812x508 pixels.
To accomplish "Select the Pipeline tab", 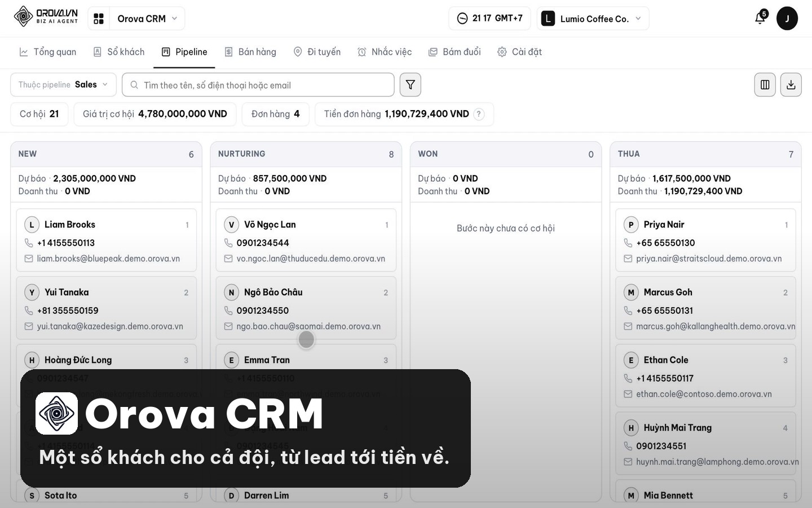I will [x=184, y=52].
